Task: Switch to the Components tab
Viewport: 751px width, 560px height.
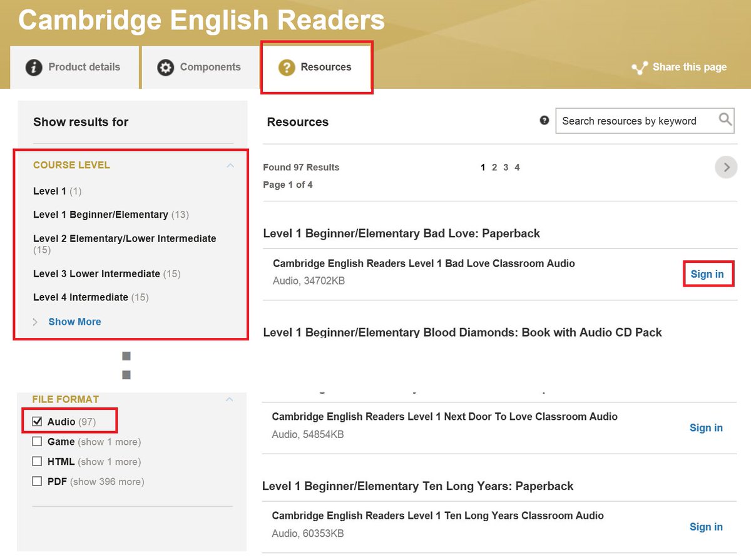Action: pyautogui.click(x=199, y=67)
